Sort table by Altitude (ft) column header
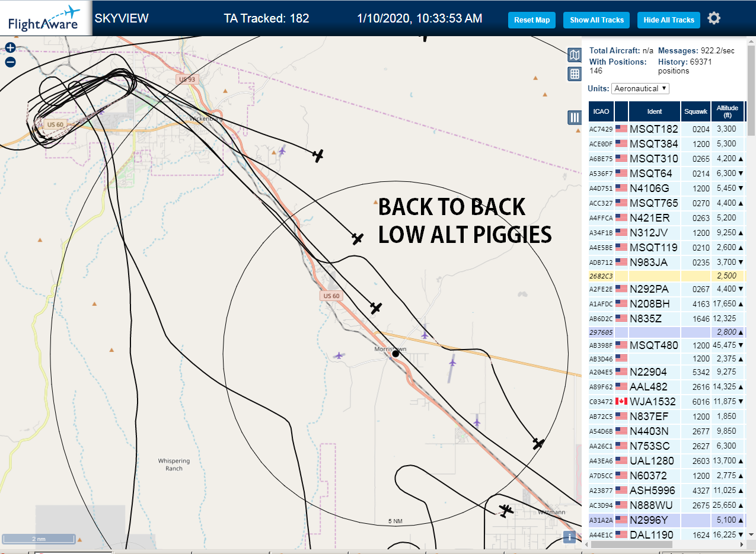 728,111
